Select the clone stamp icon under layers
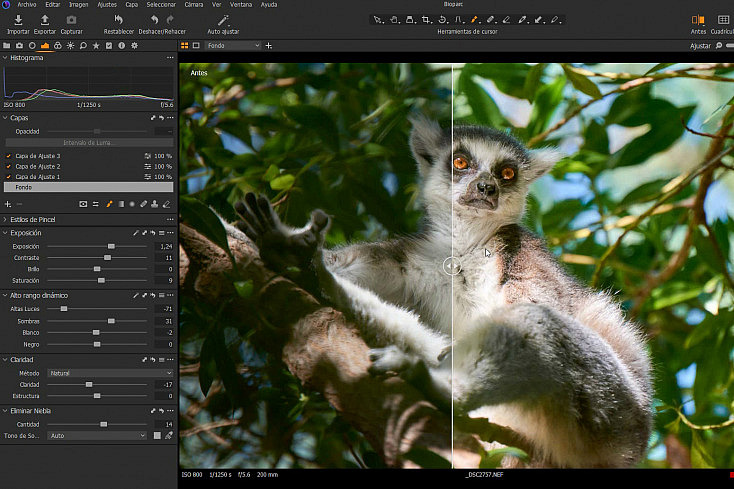Screen dimensions: 734x489 [154, 204]
